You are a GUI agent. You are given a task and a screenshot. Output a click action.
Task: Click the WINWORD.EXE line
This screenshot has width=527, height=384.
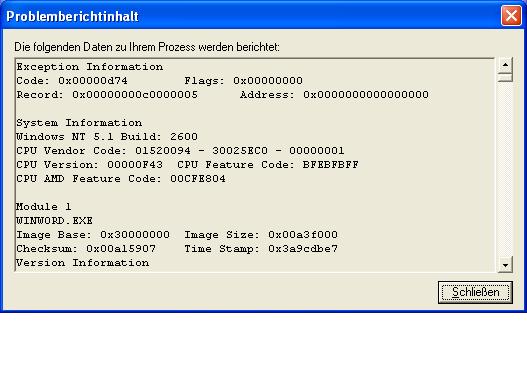(x=54, y=221)
